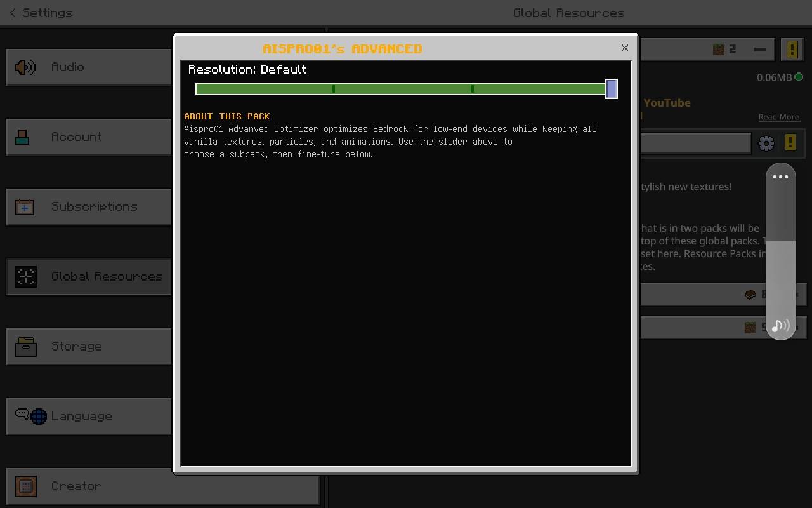Click the Audio speaker icon in sidebar
Image resolution: width=812 pixels, height=508 pixels.
(x=25, y=67)
